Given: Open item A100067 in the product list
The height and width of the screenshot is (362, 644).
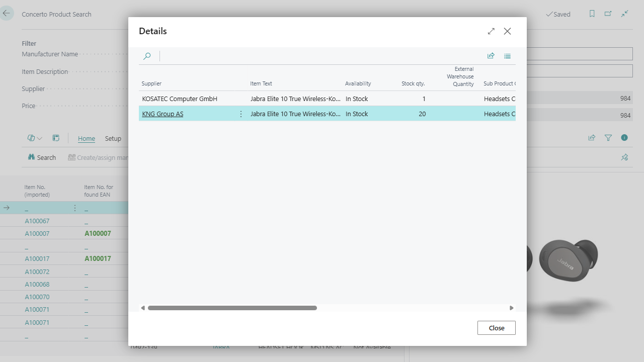Looking at the screenshot, I should (37, 221).
